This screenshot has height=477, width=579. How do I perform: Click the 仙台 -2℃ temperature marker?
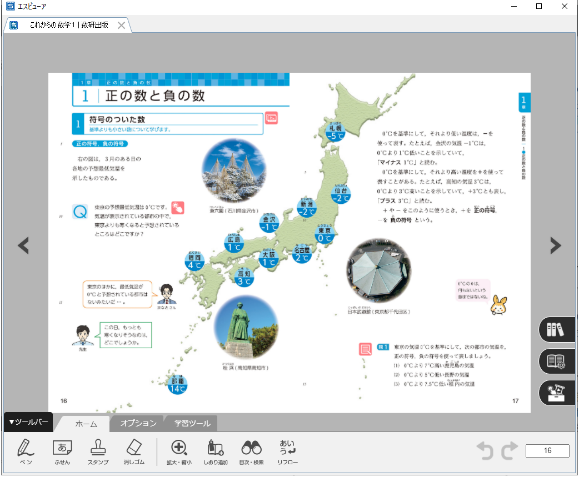(x=340, y=195)
